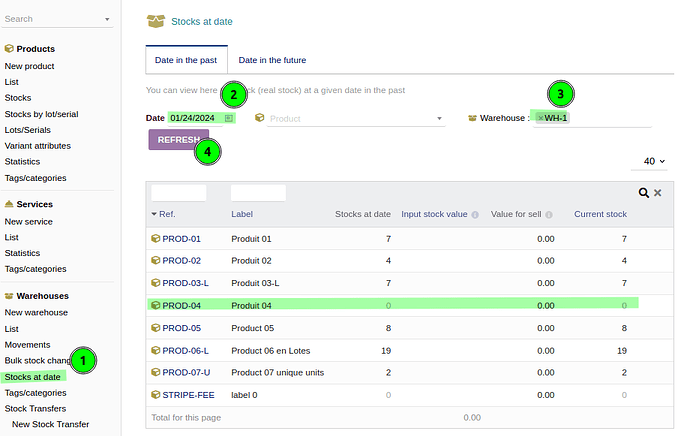Screen dimensions: 690x436
Task: Switch to Date in the past tab
Action: coord(186,60)
